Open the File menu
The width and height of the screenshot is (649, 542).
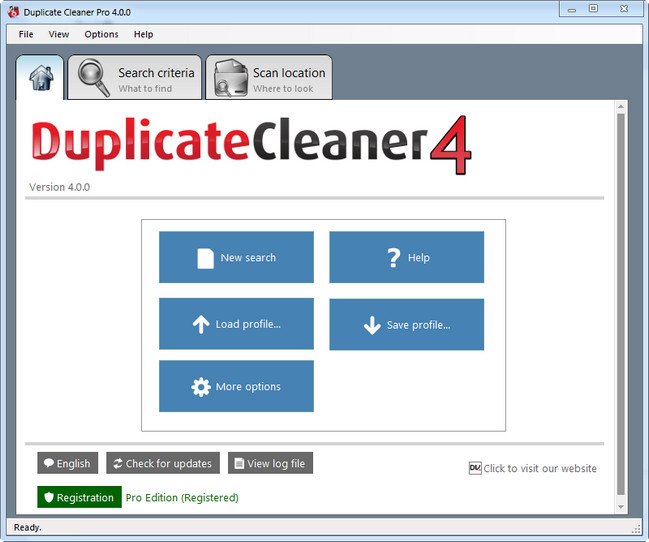26,34
